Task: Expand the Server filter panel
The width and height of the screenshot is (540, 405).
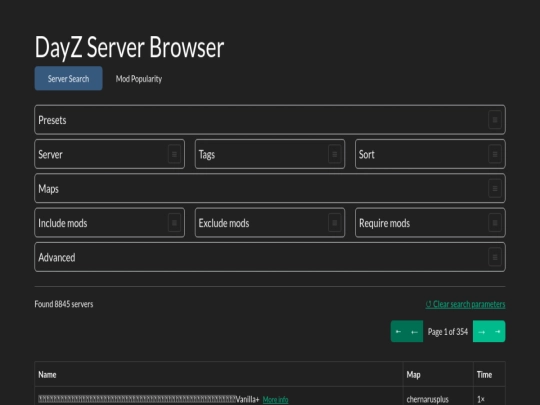Action: pos(110,154)
